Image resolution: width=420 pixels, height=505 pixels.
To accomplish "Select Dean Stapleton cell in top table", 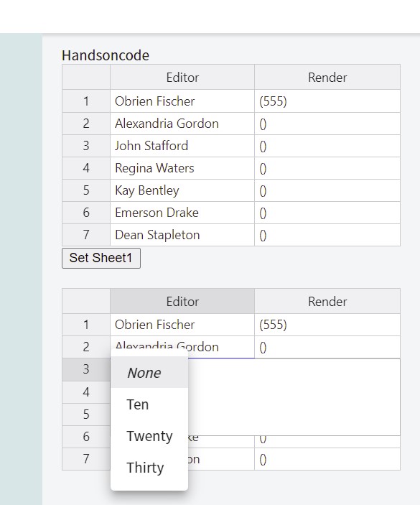I will pos(182,235).
